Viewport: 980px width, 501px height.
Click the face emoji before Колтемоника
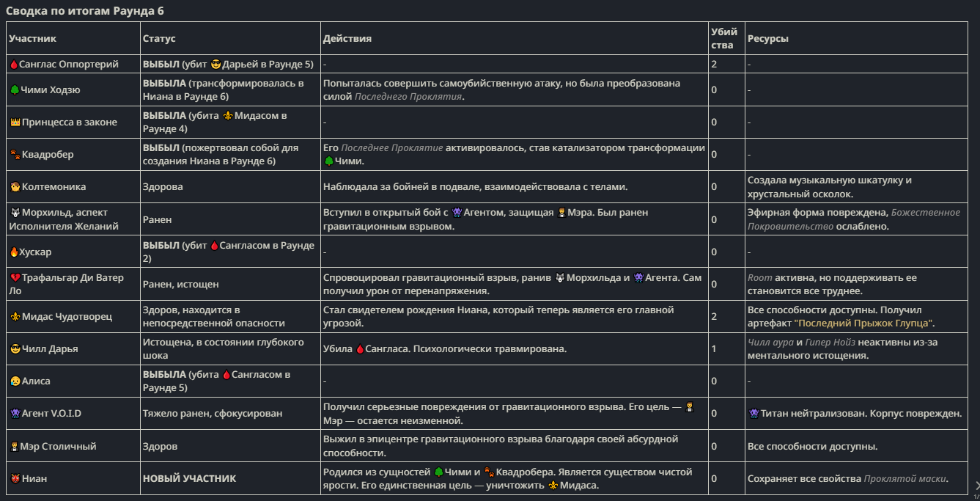(15, 187)
